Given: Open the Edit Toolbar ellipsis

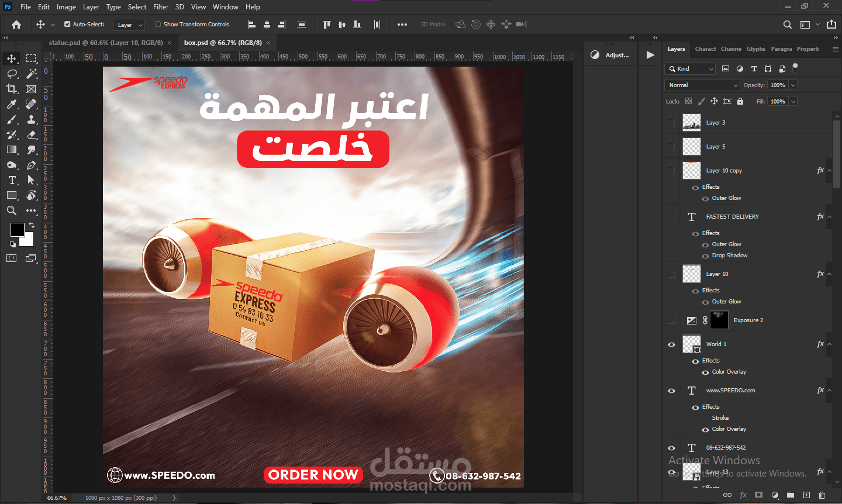Looking at the screenshot, I should click(x=31, y=210).
